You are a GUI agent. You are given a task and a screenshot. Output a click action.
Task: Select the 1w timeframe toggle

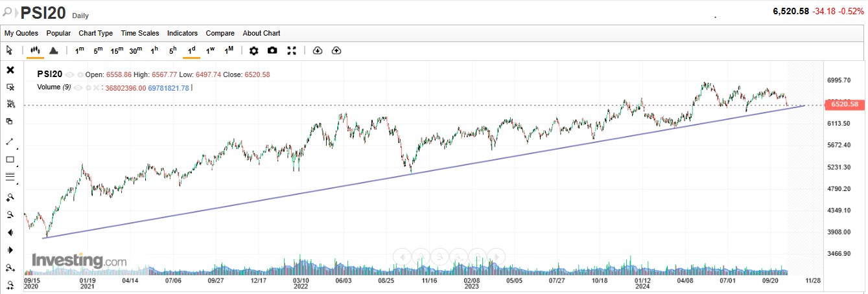[x=210, y=51]
